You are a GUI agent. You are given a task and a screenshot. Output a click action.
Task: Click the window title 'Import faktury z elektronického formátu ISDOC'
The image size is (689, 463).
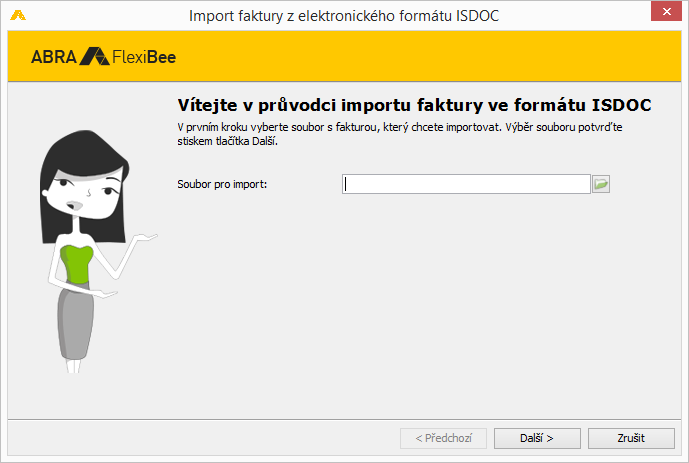(344, 16)
